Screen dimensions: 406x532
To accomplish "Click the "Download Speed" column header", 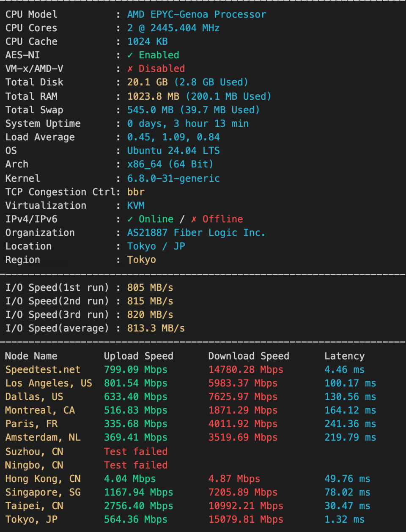I will [x=249, y=356].
